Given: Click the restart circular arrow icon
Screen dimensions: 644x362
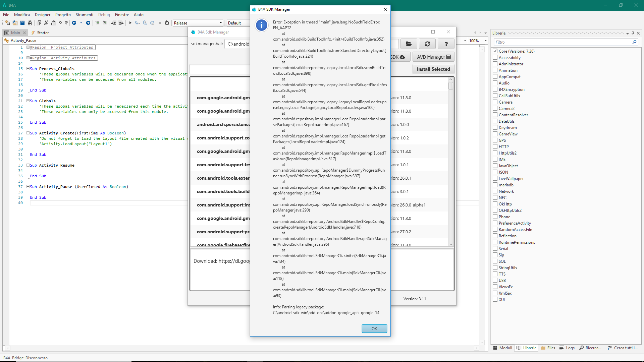Looking at the screenshot, I should [167, 23].
